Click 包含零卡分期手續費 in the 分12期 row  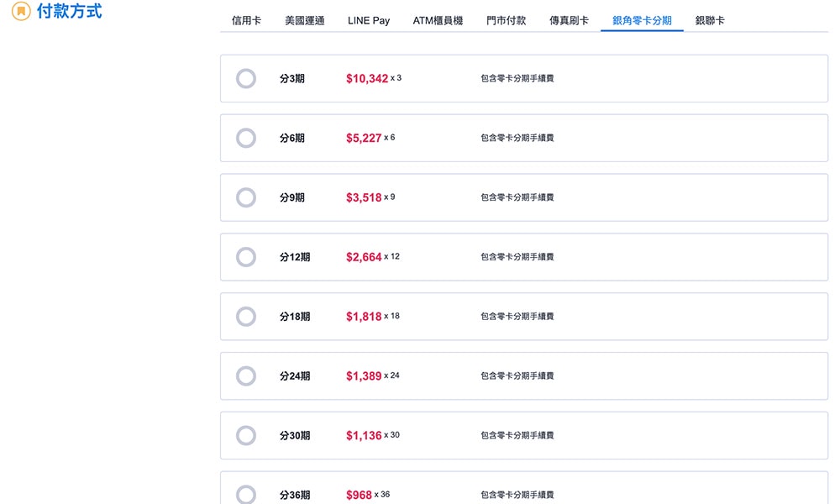click(x=517, y=256)
